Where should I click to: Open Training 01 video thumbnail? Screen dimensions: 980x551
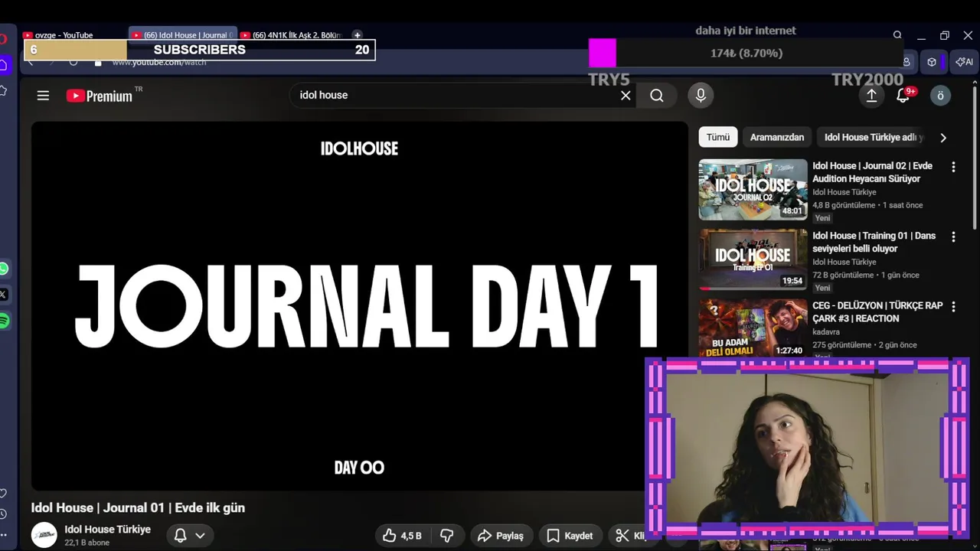[753, 259]
